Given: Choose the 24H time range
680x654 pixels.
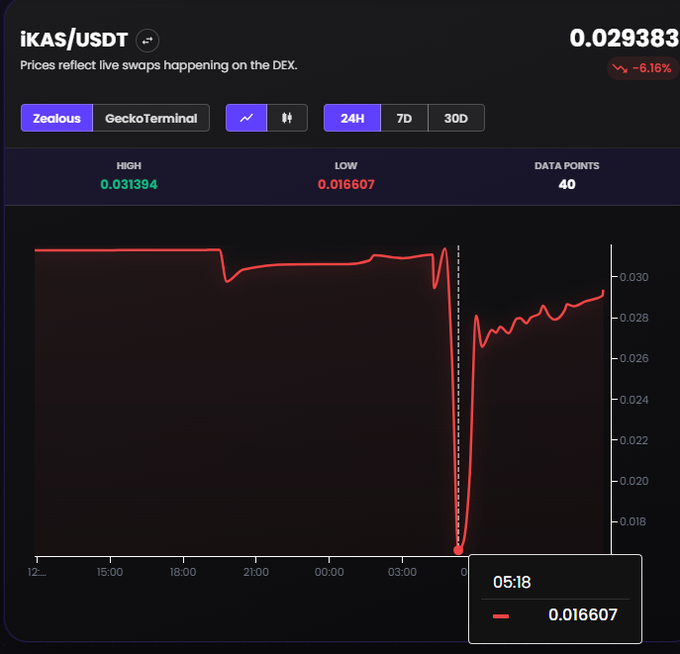Looking at the screenshot, I should 352,118.
